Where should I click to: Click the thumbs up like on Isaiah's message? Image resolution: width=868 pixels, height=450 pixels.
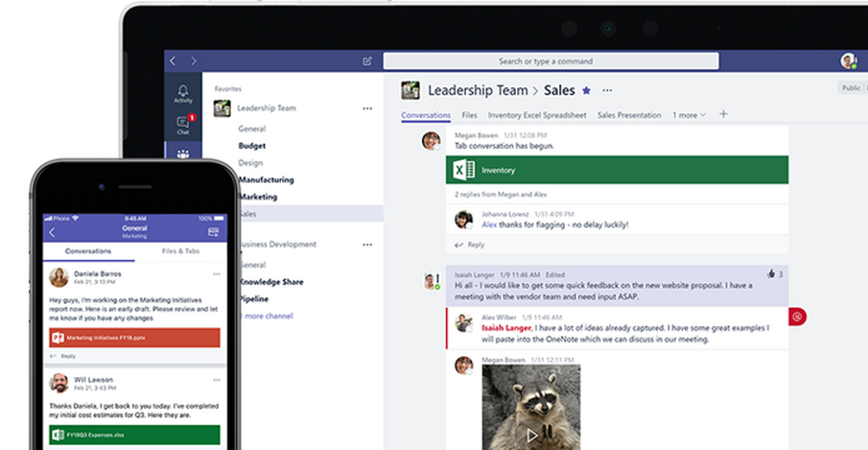tap(771, 274)
